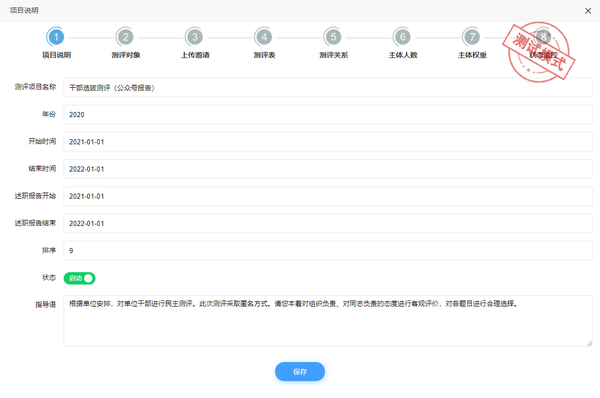Click the 保存 button

point(300,372)
